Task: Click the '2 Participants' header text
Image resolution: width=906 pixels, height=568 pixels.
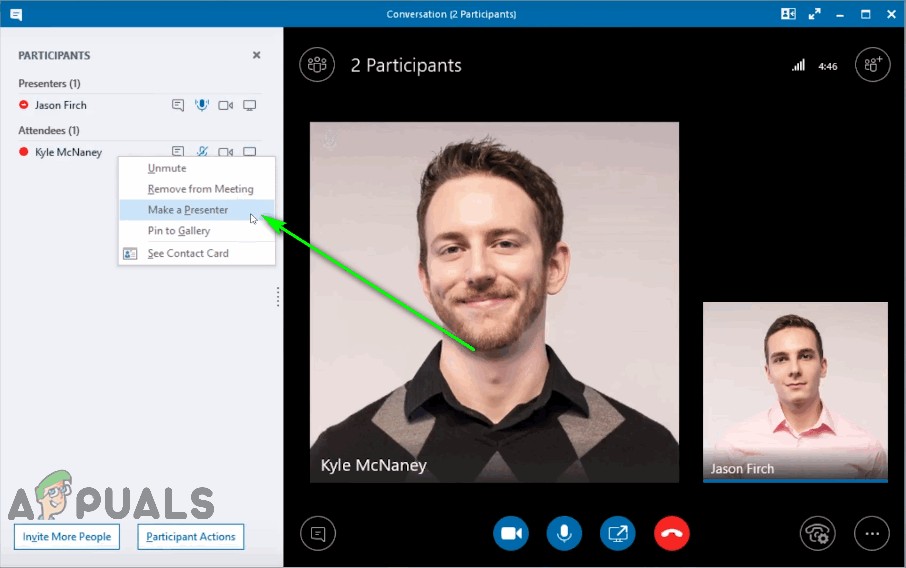Action: point(406,65)
